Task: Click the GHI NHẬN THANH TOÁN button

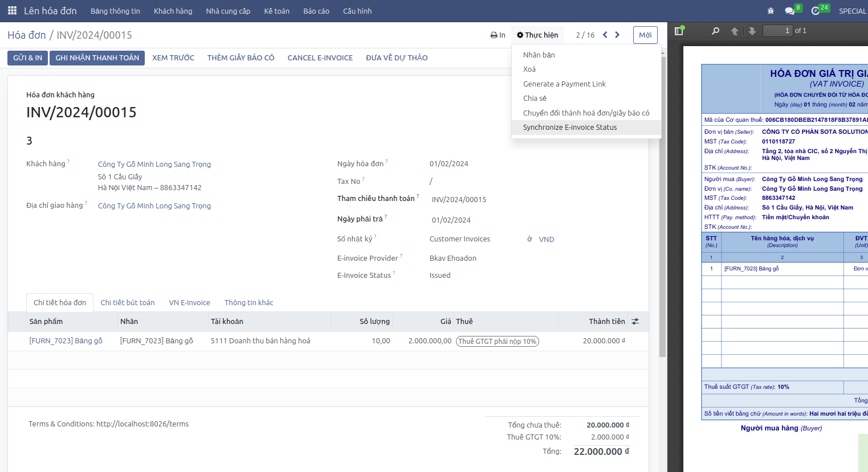Action: (x=97, y=58)
